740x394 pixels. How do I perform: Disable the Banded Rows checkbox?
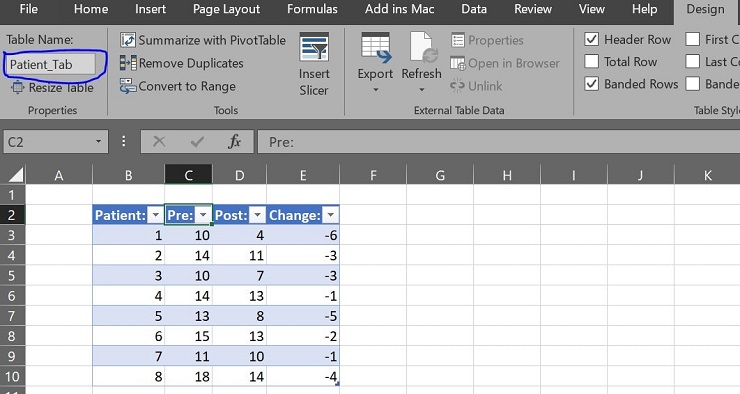591,84
